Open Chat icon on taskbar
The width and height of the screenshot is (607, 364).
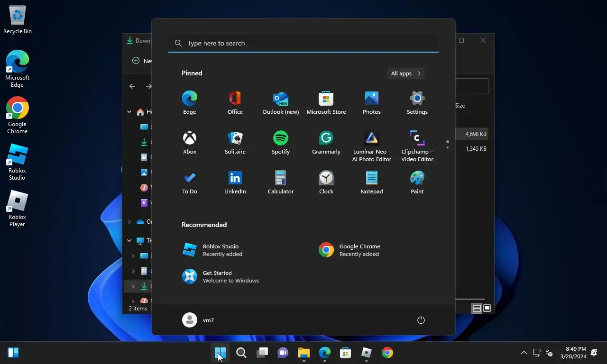pos(283,353)
